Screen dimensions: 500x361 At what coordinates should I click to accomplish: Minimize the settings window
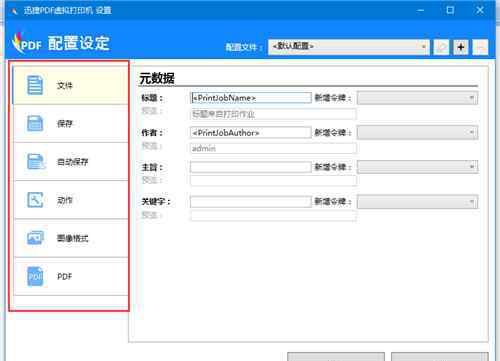point(421,11)
